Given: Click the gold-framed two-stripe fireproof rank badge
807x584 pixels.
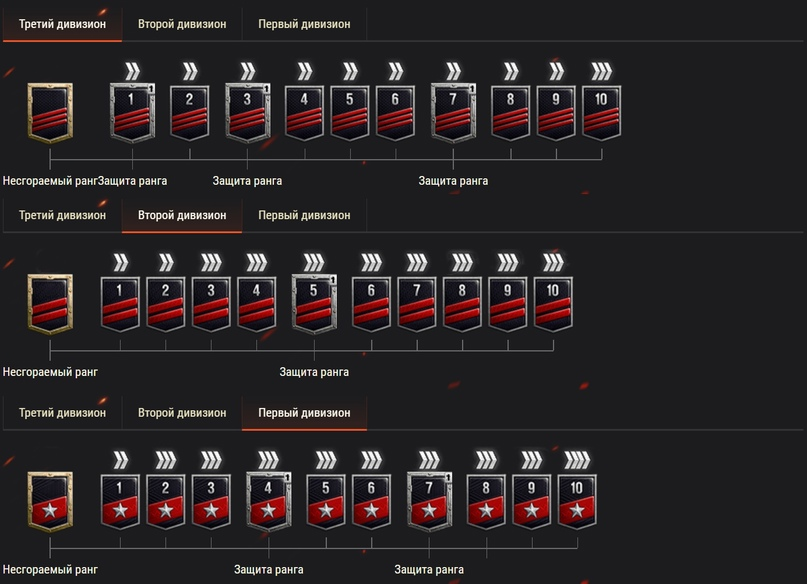Looking at the screenshot, I should tap(50, 303).
